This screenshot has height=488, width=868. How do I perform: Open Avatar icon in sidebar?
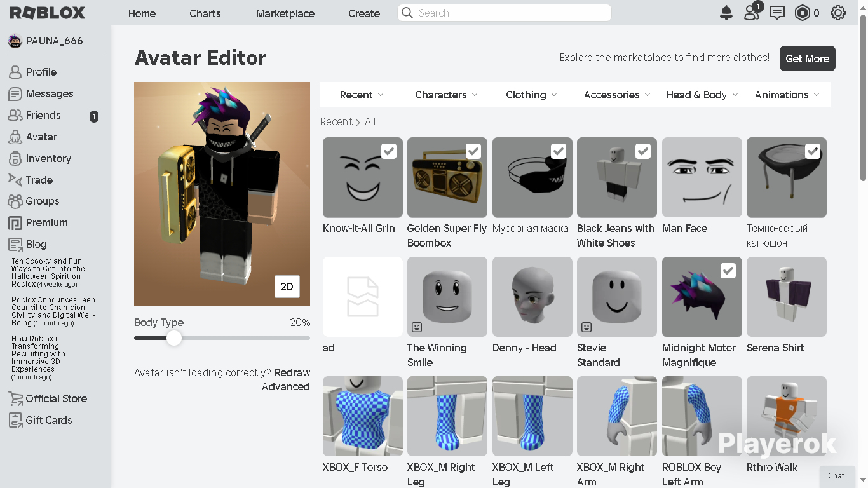point(15,137)
